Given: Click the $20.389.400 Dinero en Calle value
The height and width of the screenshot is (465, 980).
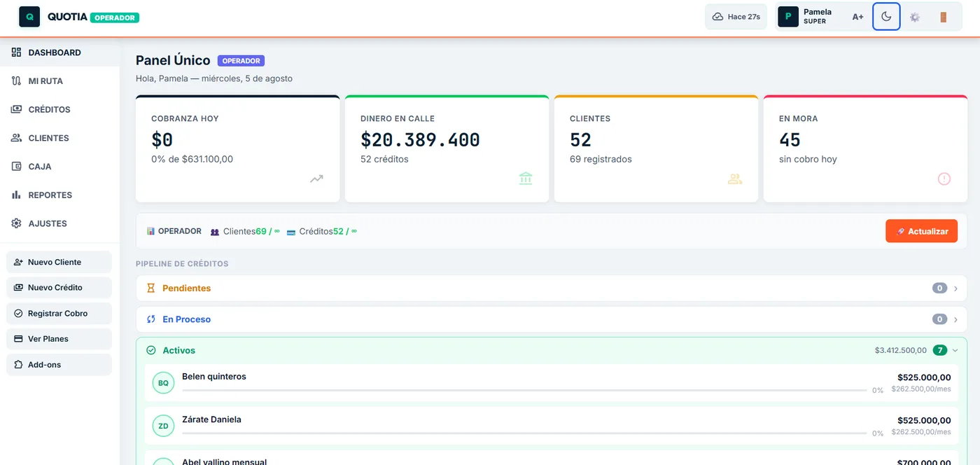Looking at the screenshot, I should (420, 140).
